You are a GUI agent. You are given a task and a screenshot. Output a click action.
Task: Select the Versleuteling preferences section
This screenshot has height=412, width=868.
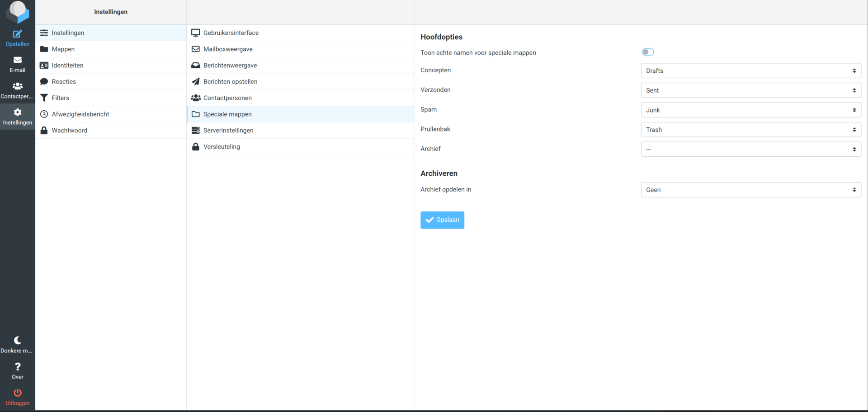click(300, 147)
